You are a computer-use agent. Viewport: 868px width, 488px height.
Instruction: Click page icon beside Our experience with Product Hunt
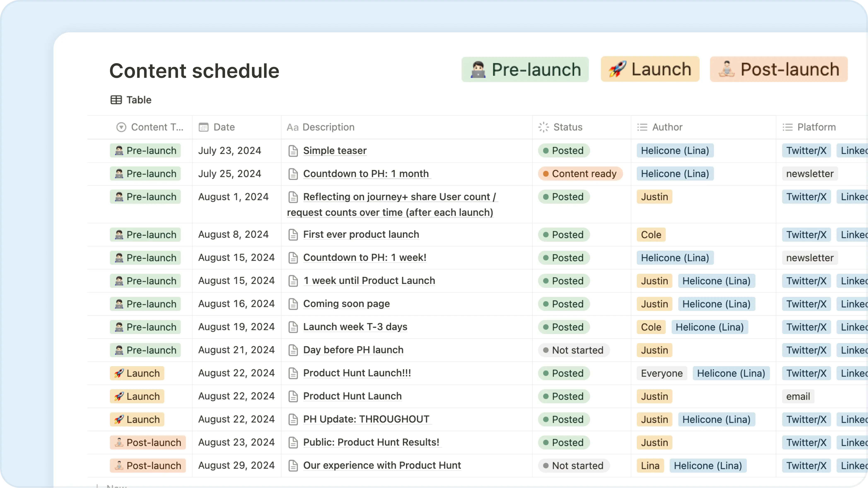click(x=293, y=466)
